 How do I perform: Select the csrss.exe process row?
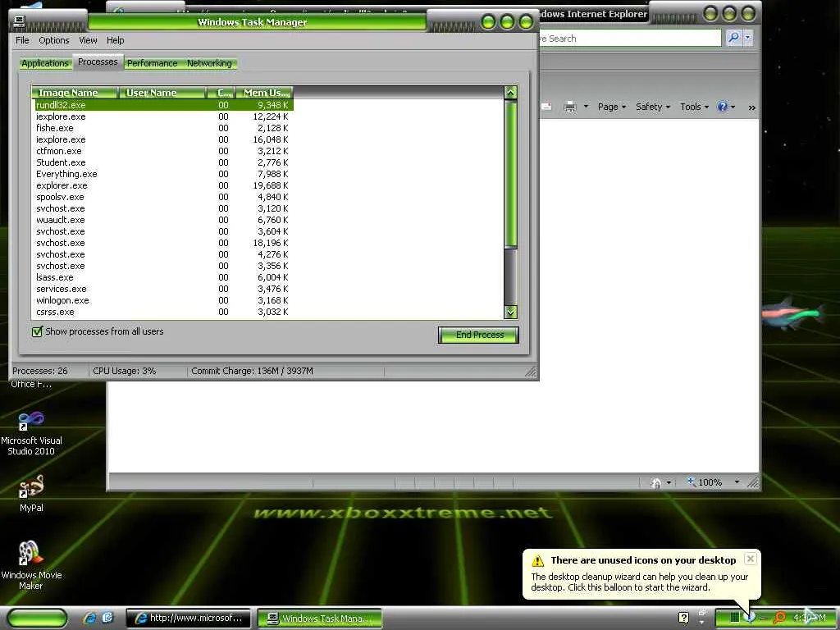pos(162,312)
